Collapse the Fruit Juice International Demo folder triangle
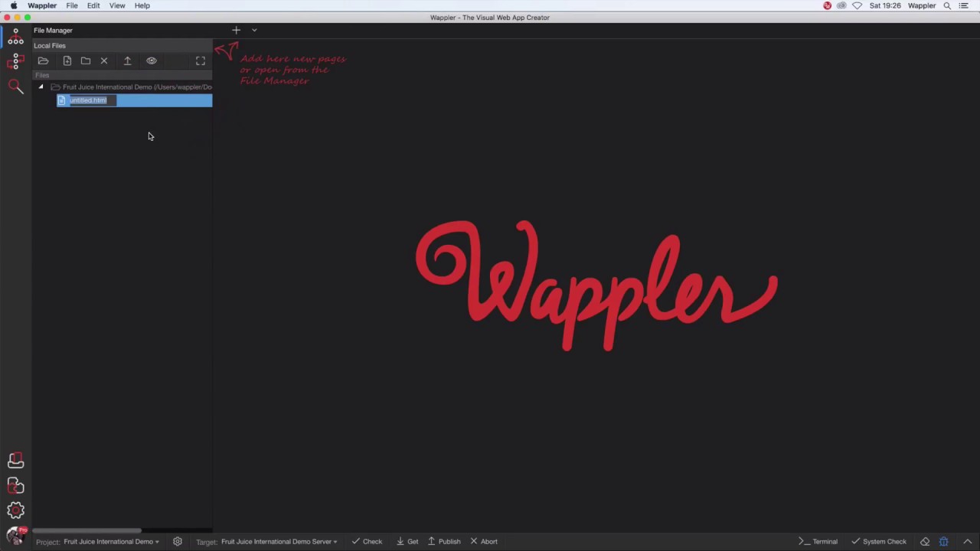 pyautogui.click(x=41, y=87)
